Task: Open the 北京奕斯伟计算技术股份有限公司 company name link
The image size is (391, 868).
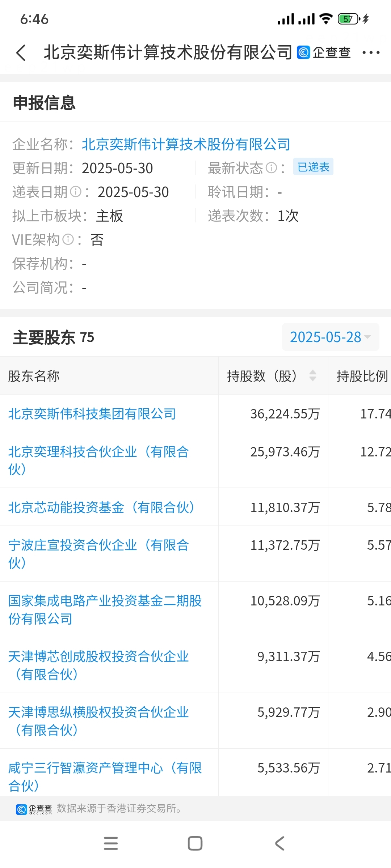Action: [x=186, y=144]
